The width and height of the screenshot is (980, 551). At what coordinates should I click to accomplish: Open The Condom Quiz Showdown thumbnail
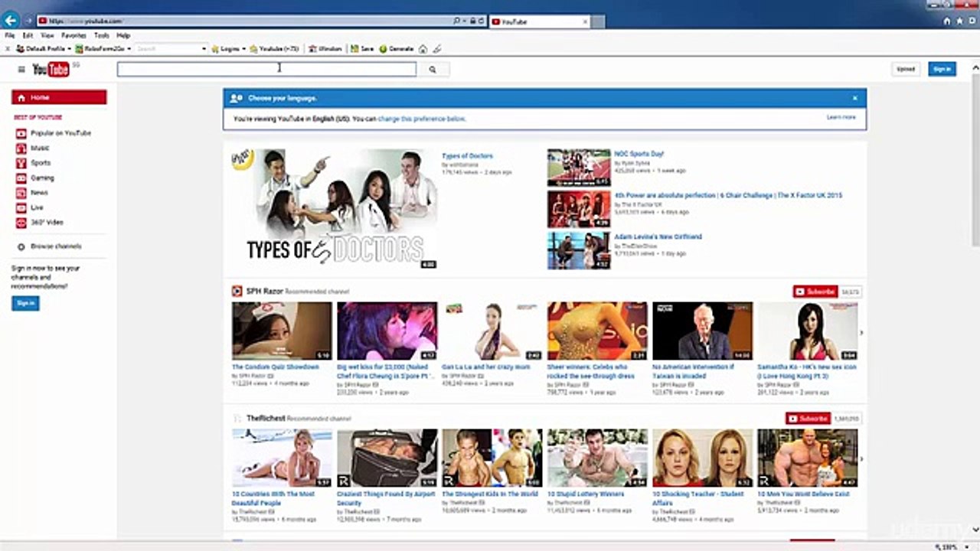tap(282, 331)
